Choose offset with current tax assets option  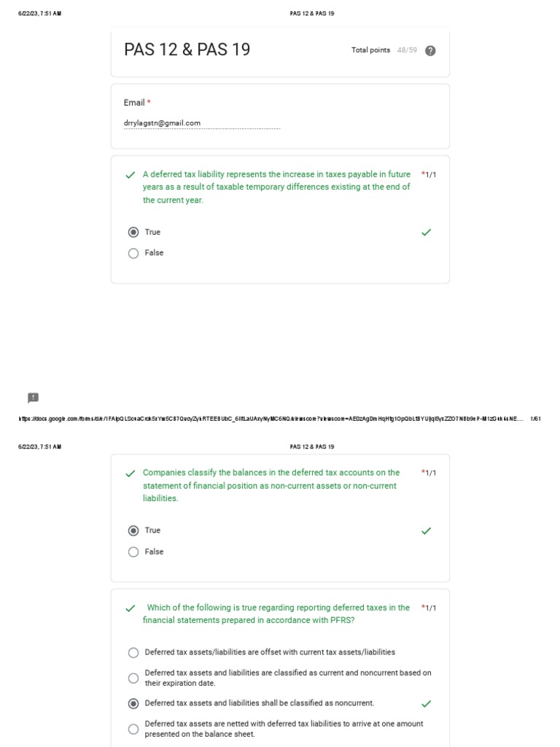pos(133,653)
